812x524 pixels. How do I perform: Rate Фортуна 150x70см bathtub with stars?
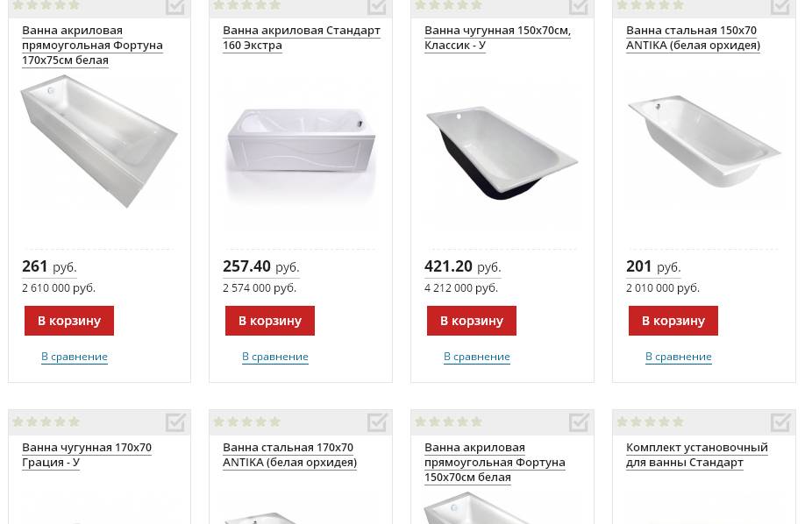tap(448, 421)
